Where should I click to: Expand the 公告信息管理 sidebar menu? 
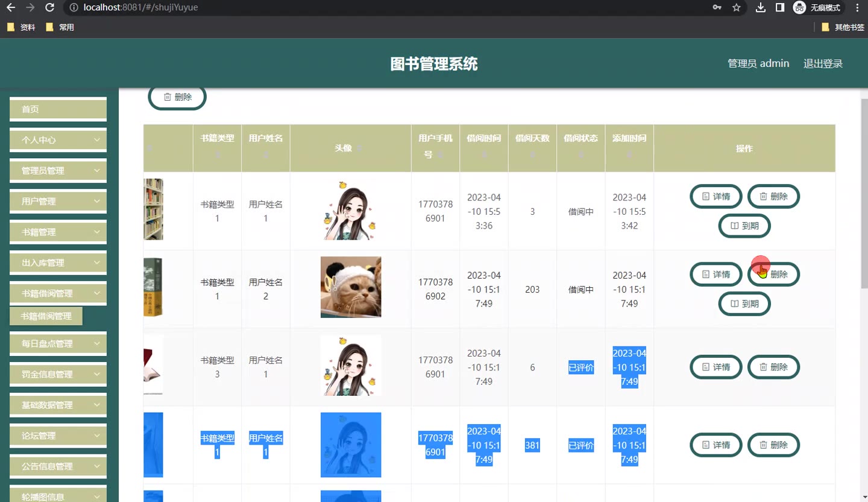tap(58, 466)
